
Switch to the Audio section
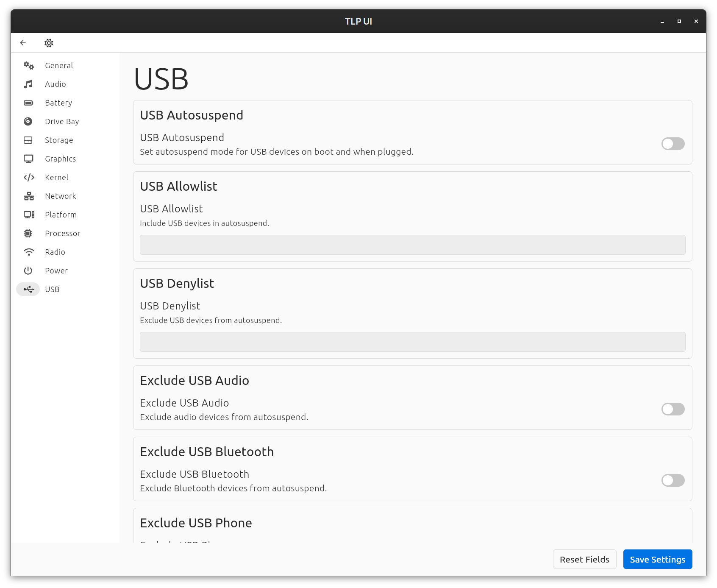[x=56, y=84]
